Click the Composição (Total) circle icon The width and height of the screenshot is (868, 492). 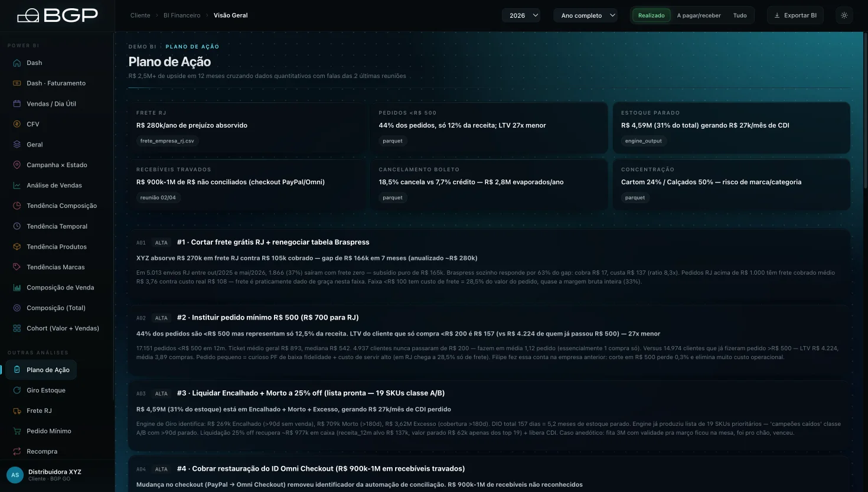[x=17, y=308]
